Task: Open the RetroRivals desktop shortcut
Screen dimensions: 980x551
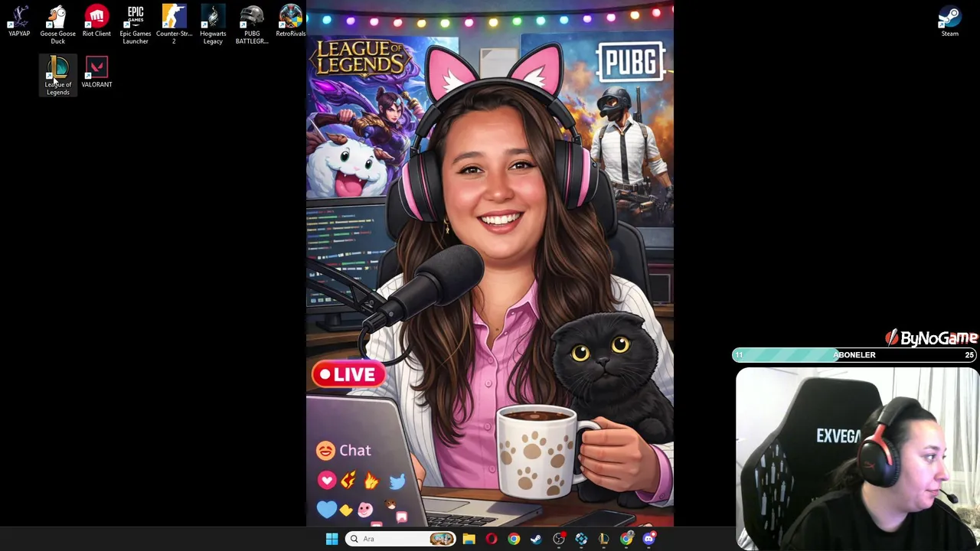Action: tap(291, 21)
